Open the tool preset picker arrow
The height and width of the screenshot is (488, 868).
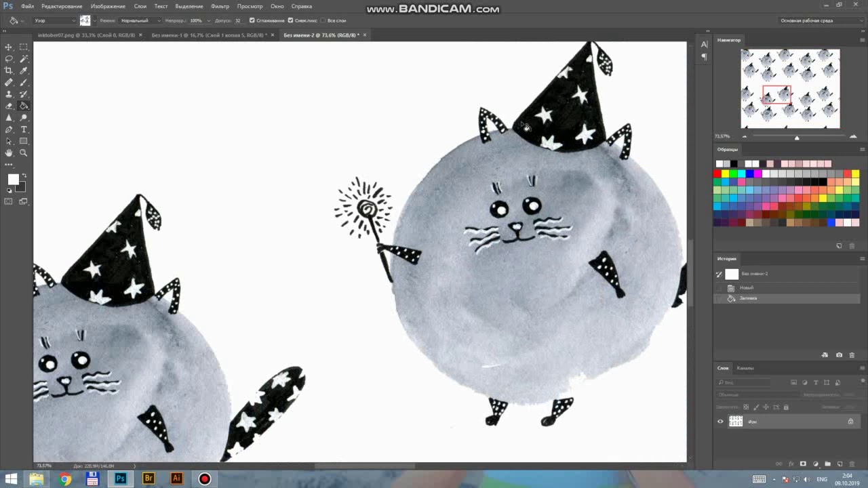click(22, 20)
